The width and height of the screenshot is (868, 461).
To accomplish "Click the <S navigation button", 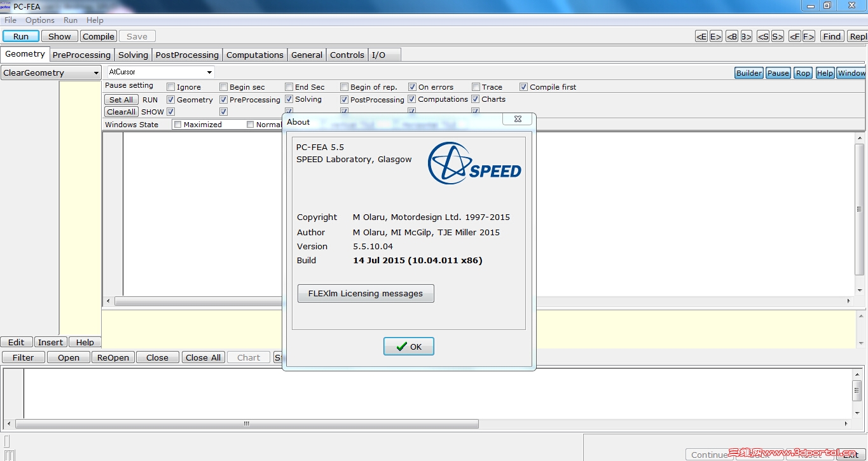I will point(763,36).
